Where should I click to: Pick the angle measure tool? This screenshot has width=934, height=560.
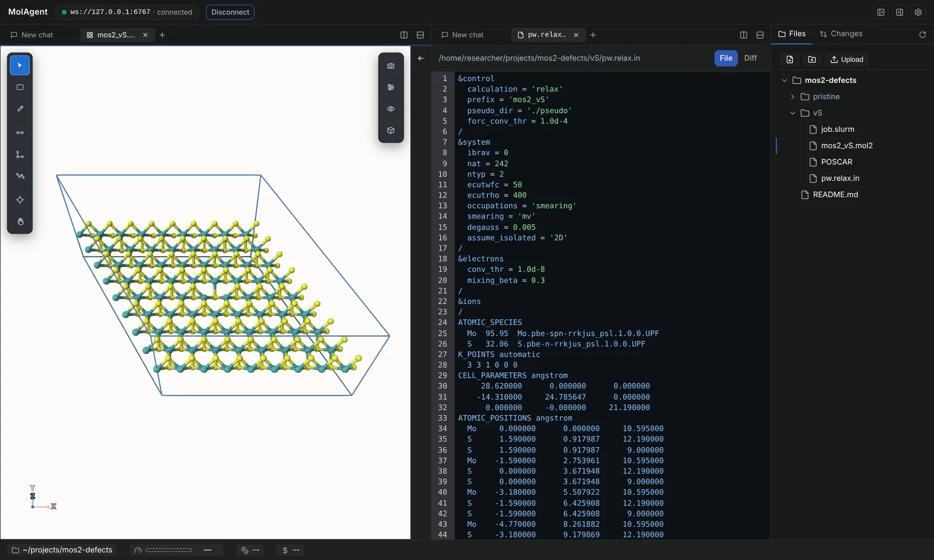(20, 155)
